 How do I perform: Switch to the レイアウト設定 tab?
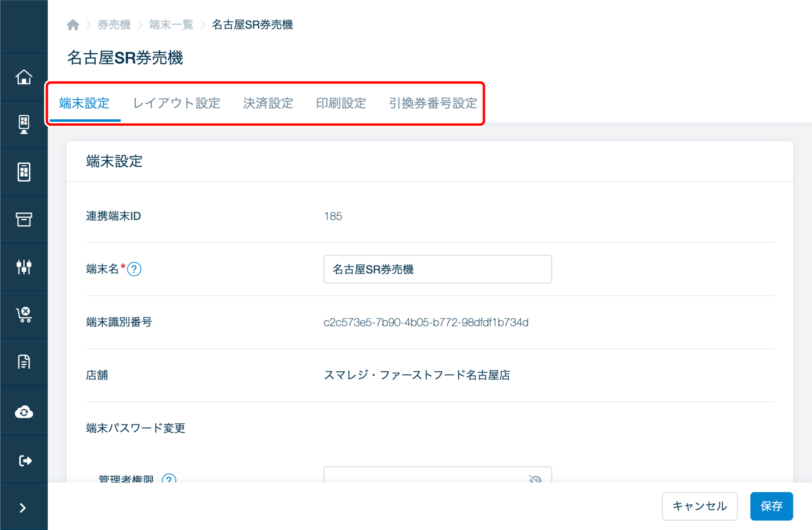(176, 103)
